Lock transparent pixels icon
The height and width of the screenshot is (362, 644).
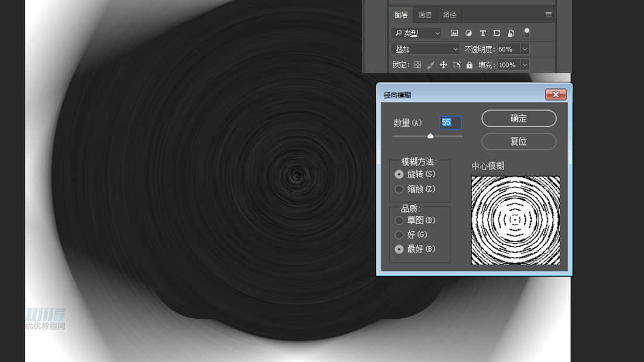pos(417,65)
